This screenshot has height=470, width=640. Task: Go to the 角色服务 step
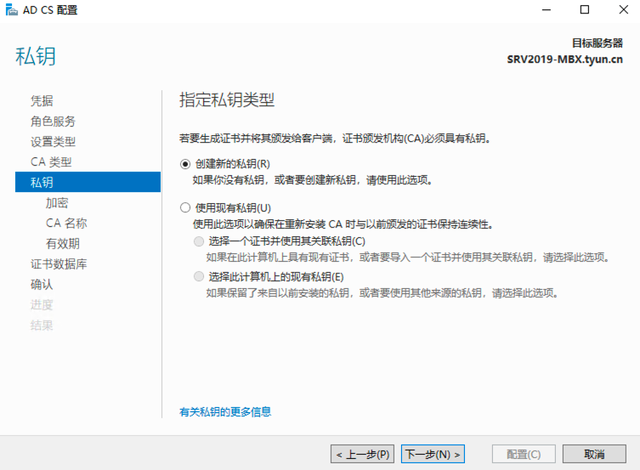click(53, 121)
